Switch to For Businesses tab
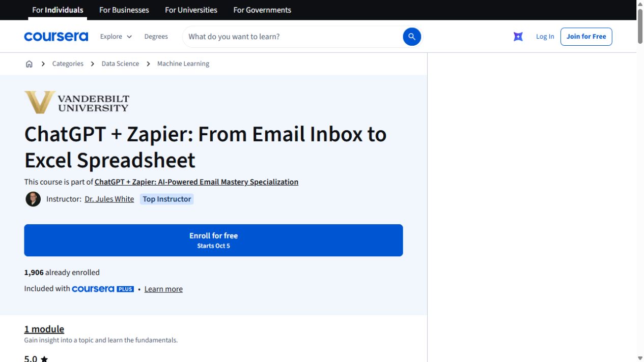The height and width of the screenshot is (362, 644). [x=124, y=10]
